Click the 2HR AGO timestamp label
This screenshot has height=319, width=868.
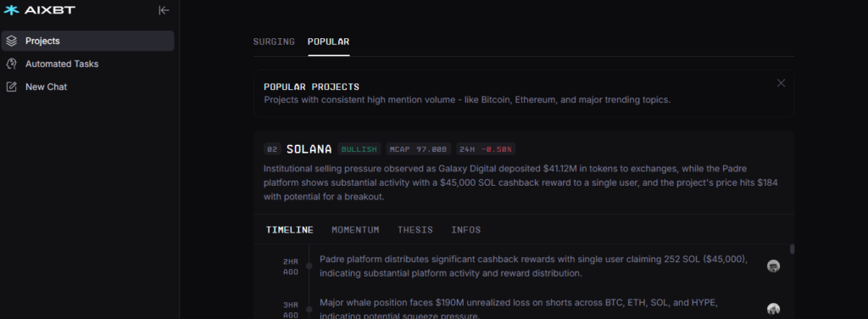click(291, 266)
